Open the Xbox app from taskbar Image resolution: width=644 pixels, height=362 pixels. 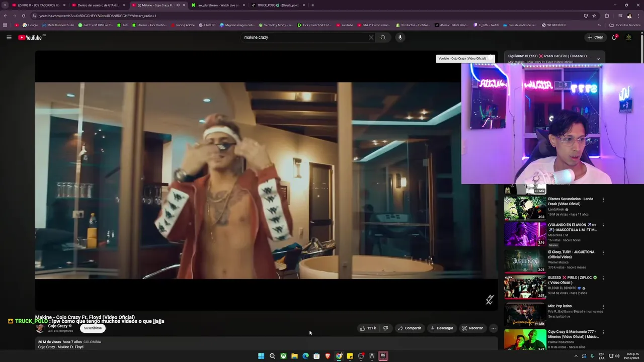point(283,356)
